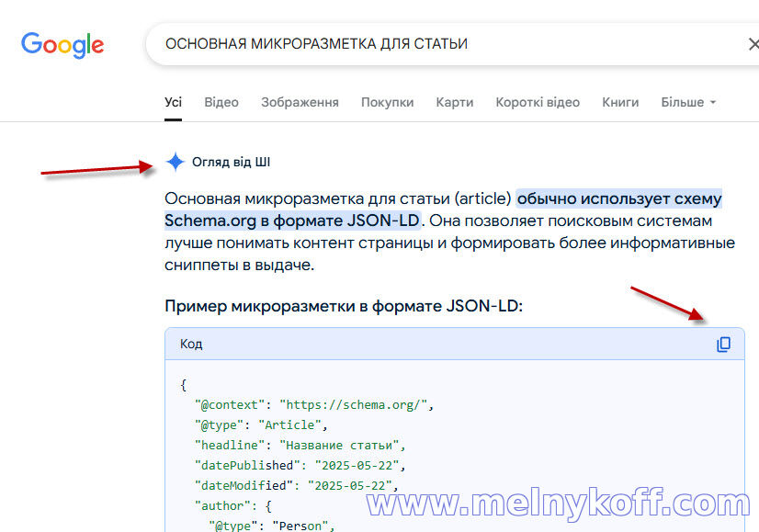
Task: Click the highlighted Schema.org в формате JSON-LD text
Action: (x=292, y=221)
